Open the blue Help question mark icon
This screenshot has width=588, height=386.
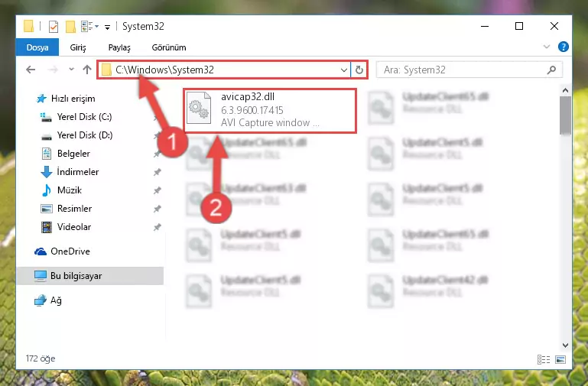coord(563,47)
